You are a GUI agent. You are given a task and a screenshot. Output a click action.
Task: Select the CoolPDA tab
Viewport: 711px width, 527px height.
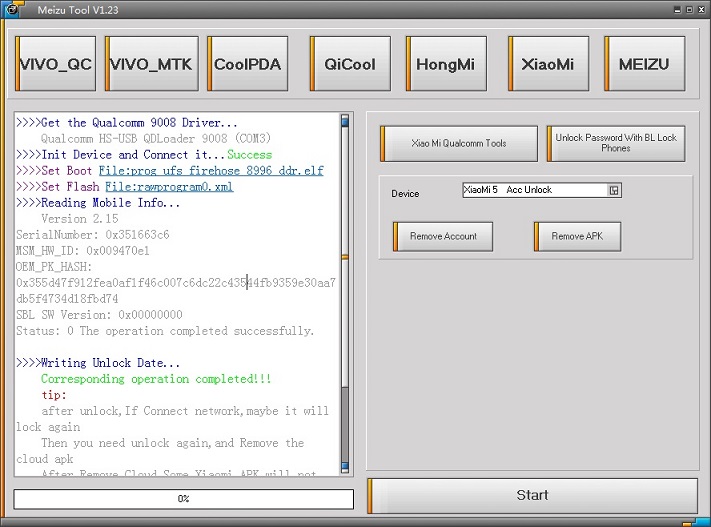pyautogui.click(x=248, y=63)
